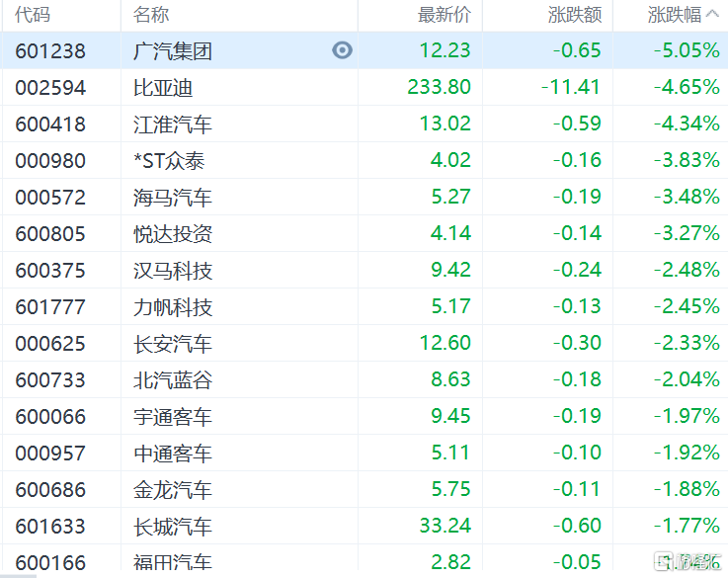This screenshot has height=578, width=728.
Task: Click the -11.41 change amount
Action: point(571,87)
